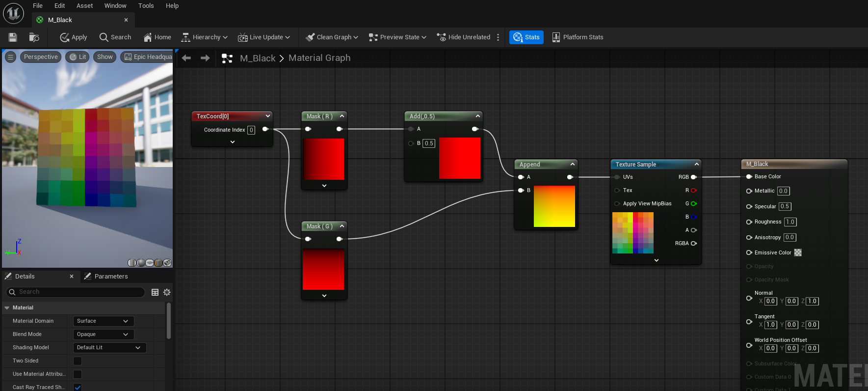Click the Platform Stats toolbar icon
The width and height of the screenshot is (868, 391).
556,37
